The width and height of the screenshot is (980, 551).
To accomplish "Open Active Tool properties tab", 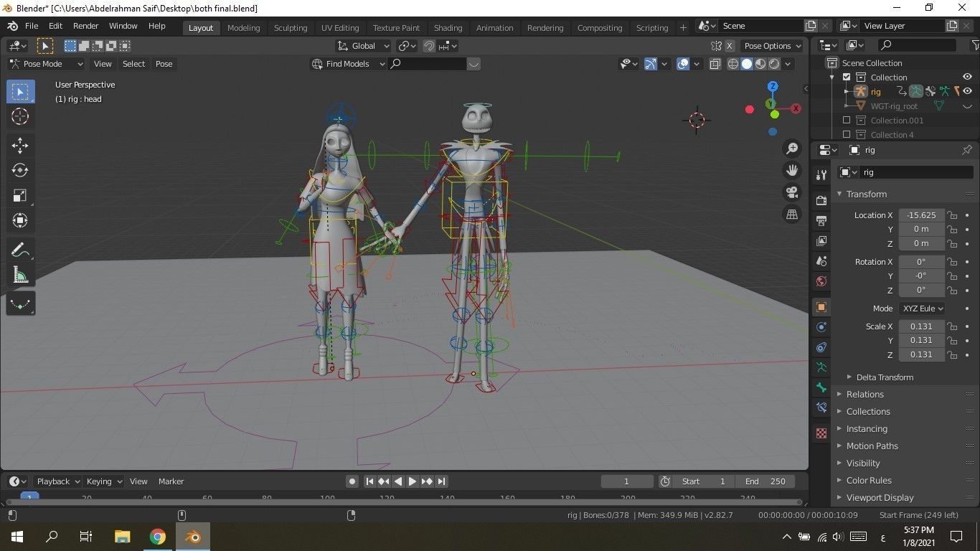I will (x=821, y=175).
